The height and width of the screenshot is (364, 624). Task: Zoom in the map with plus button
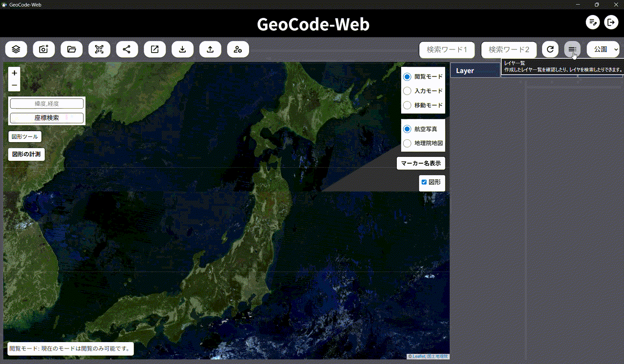15,73
